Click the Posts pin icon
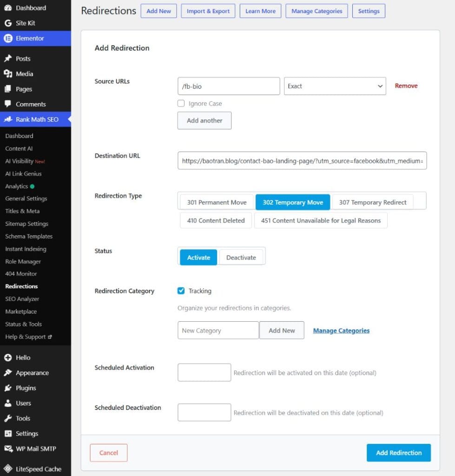455x476 pixels. [8, 58]
